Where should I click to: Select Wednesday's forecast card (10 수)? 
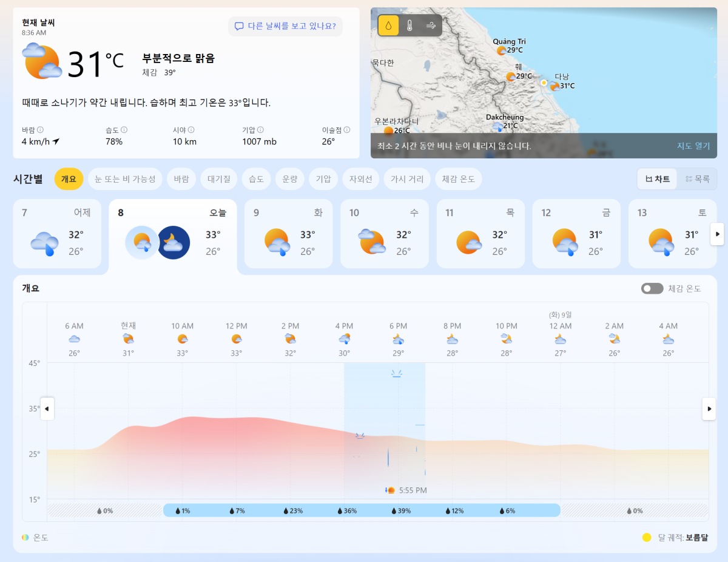(384, 234)
